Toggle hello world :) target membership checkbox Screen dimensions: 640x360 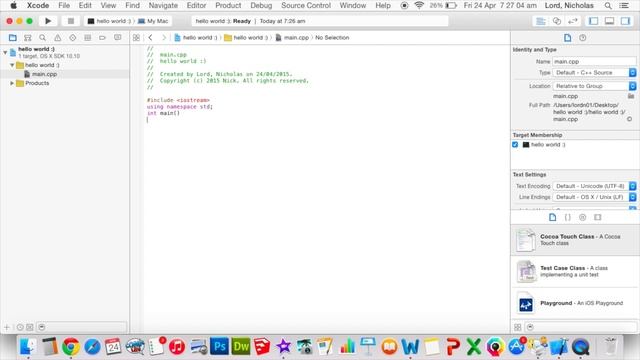click(515, 144)
